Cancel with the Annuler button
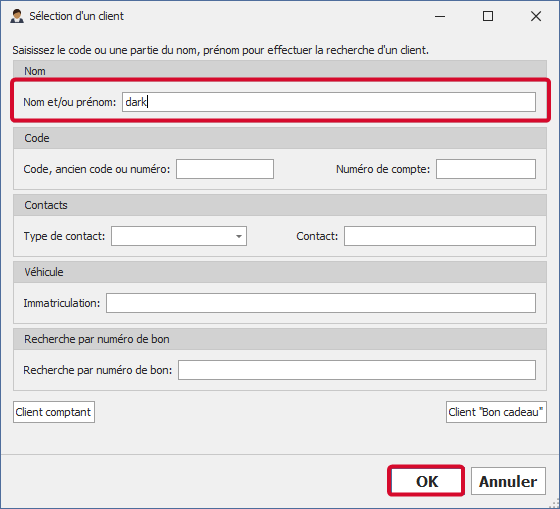Image resolution: width=560 pixels, height=509 pixels. click(x=508, y=481)
